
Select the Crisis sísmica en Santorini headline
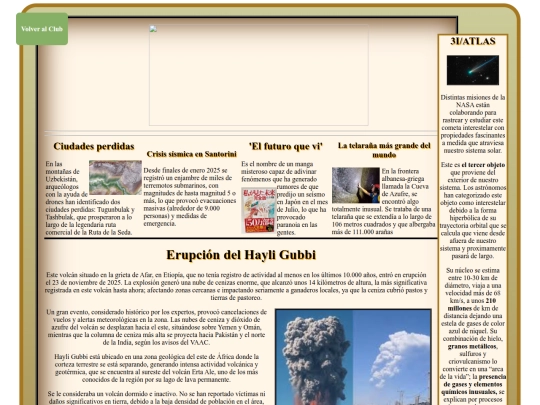[191, 154]
